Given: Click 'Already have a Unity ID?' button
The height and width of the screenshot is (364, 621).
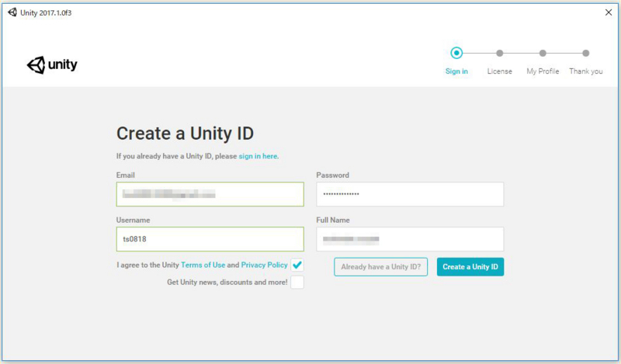Looking at the screenshot, I should pos(380,267).
